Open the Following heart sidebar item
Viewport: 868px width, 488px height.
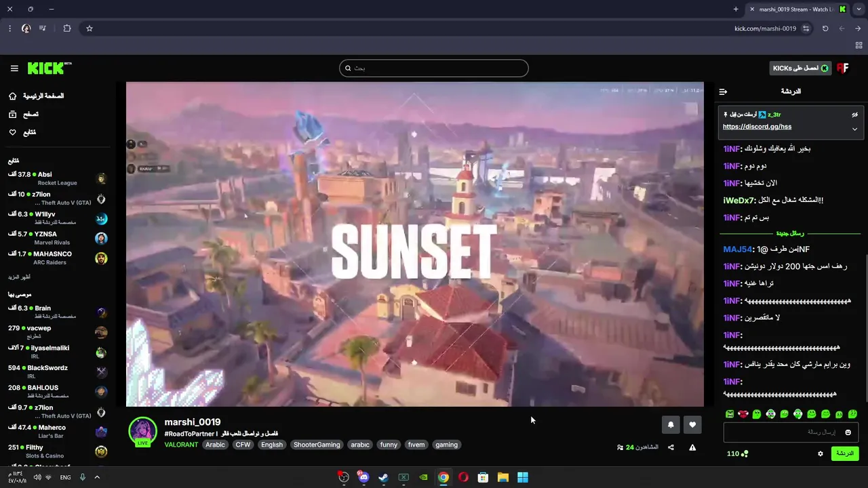22,133
